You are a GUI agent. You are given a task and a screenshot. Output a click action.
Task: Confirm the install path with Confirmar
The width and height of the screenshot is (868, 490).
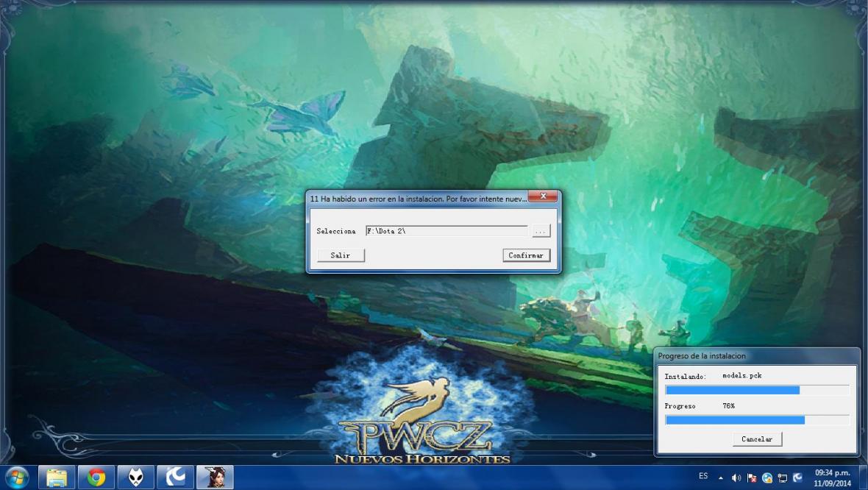click(526, 255)
